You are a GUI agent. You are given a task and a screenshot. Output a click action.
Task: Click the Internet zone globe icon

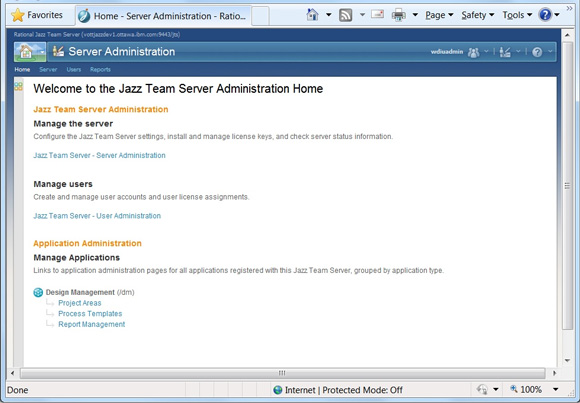pyautogui.click(x=277, y=390)
